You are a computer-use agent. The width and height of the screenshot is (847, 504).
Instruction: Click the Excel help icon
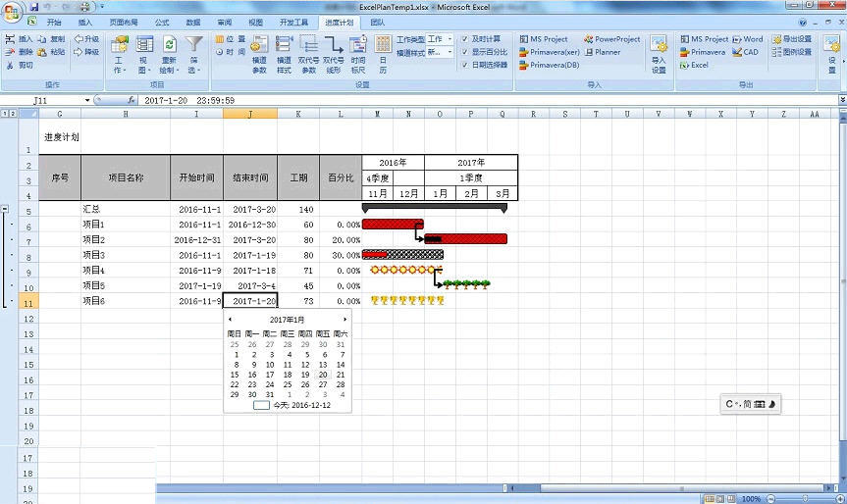click(803, 23)
